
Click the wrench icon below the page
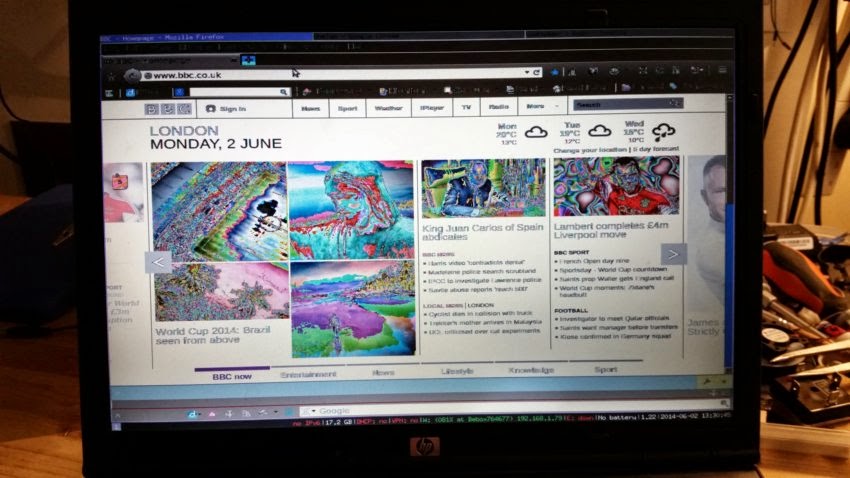tap(706, 382)
